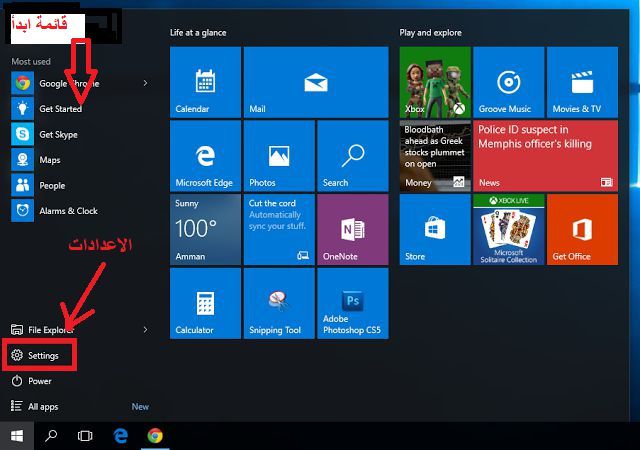Viewport: 640px width, 450px height.
Task: Open Task View on taskbar
Action: coord(85,436)
